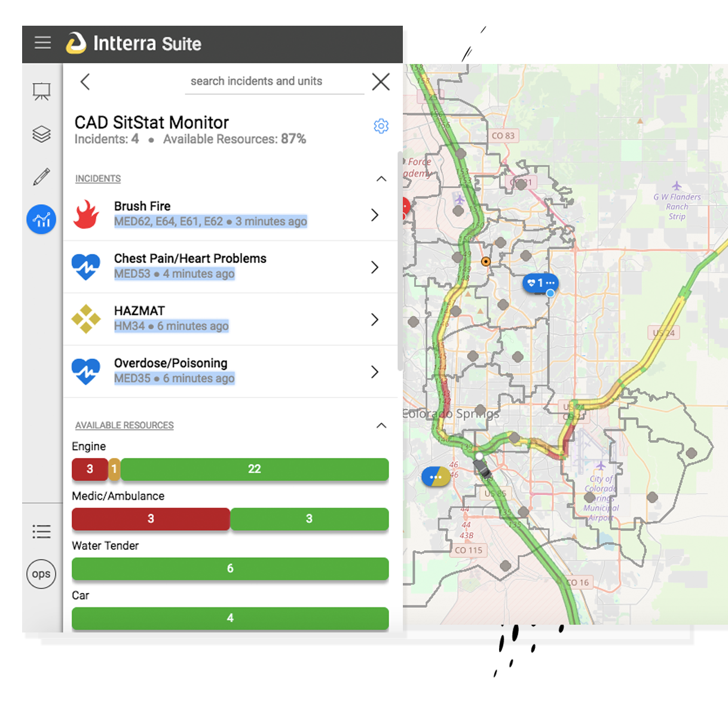Screen dimensions: 728x703
Task: Click the green Car bar showing 4
Action: click(x=230, y=618)
